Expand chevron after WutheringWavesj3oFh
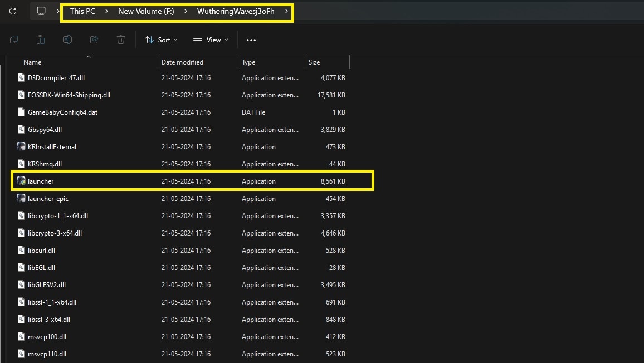644x363 pixels. point(286,11)
